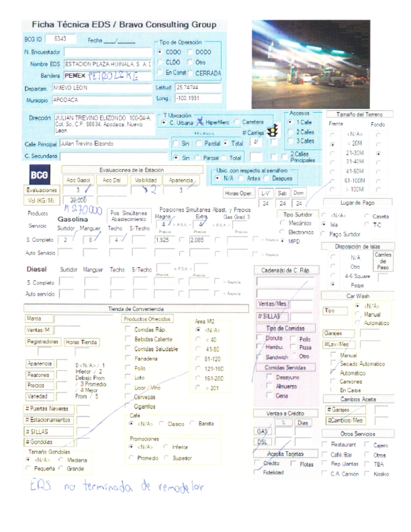Select Mediana gondola size
This screenshot has width=411, height=532.
point(60,459)
